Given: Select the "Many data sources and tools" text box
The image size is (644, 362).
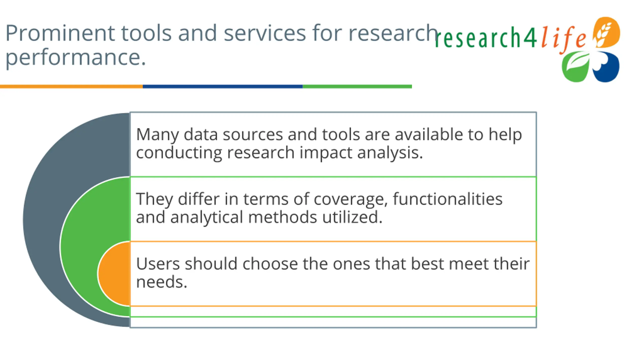Looking at the screenshot, I should click(333, 145).
